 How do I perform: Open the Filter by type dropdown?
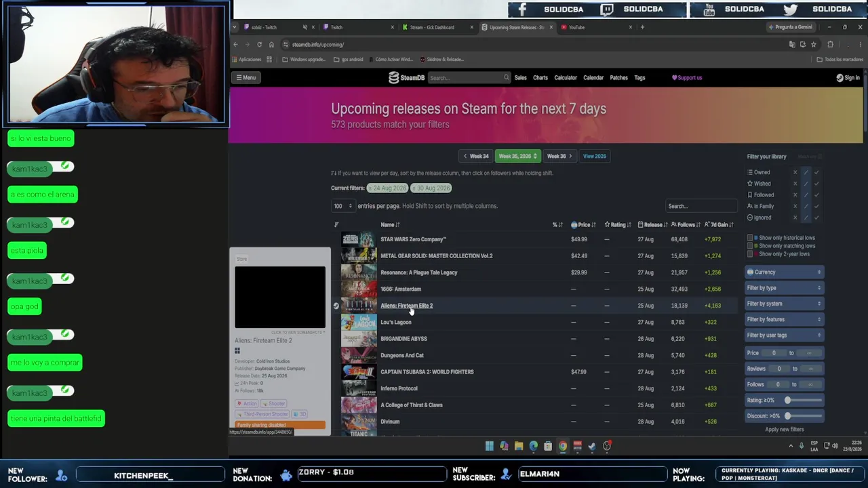click(784, 288)
